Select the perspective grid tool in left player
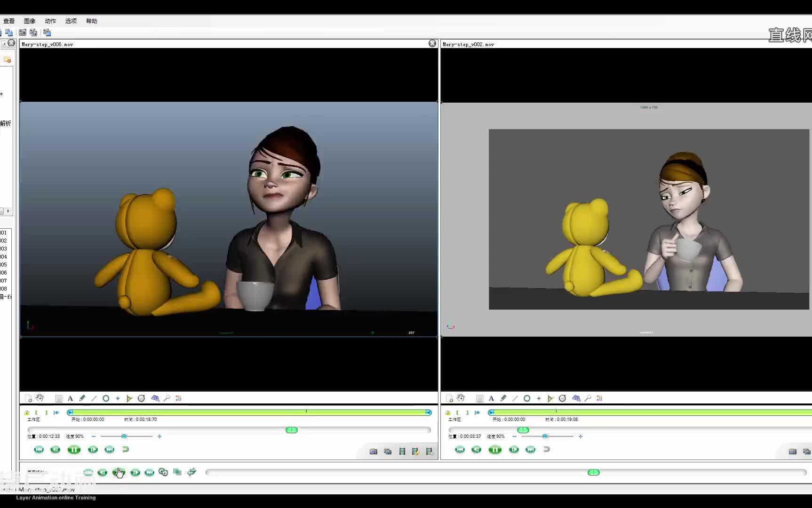This screenshot has height=508, width=812. 155,398
